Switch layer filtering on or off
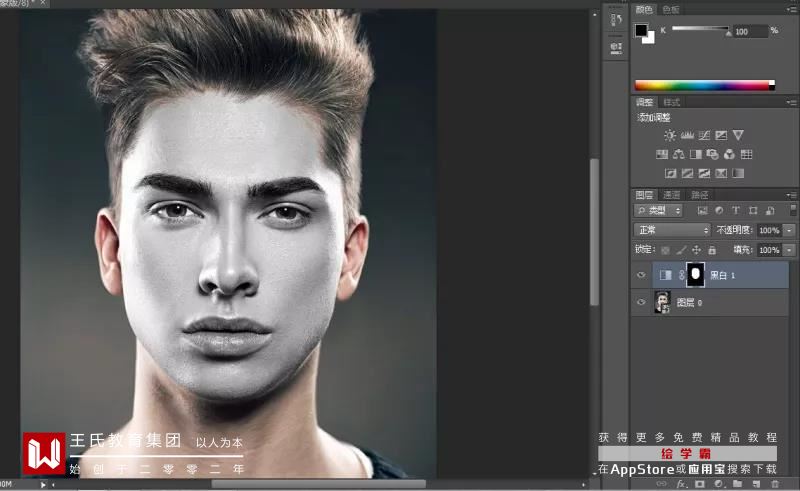Viewport: 800px width, 491px height. coord(792,210)
